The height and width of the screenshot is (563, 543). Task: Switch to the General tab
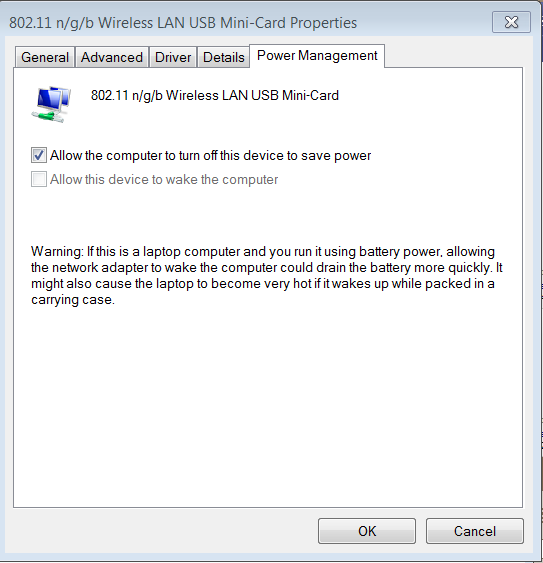45,57
